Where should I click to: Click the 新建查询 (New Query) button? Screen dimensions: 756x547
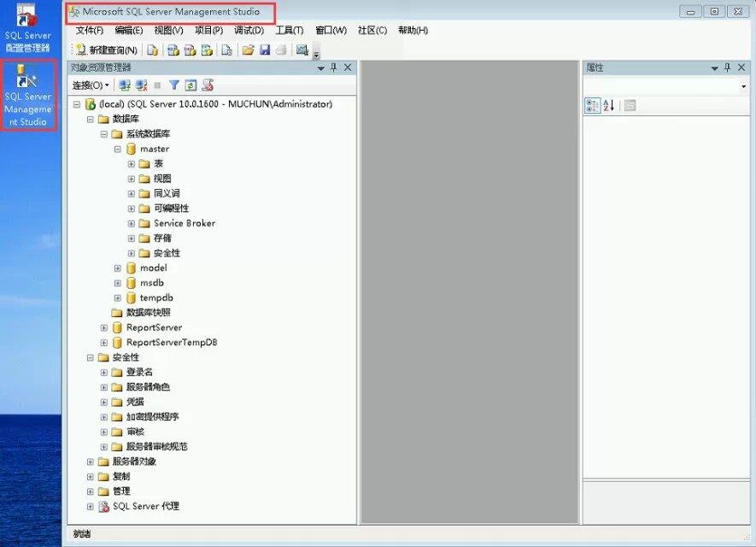(x=107, y=50)
